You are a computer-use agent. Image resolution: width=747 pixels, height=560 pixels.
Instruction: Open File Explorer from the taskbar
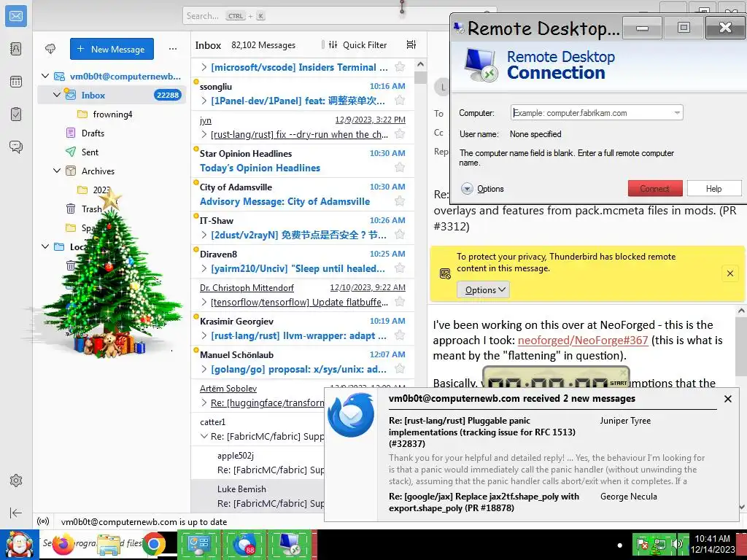click(108, 544)
